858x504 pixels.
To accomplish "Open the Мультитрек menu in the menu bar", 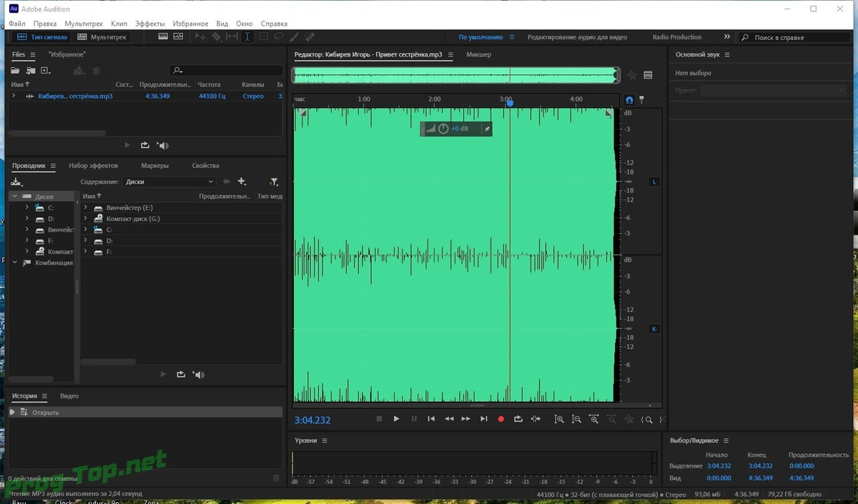I will pyautogui.click(x=84, y=24).
